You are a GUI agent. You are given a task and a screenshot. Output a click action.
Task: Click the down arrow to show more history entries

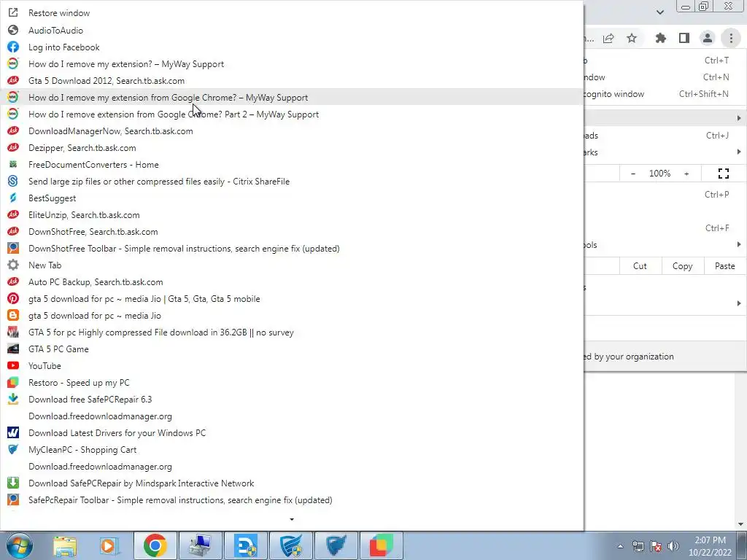292,519
